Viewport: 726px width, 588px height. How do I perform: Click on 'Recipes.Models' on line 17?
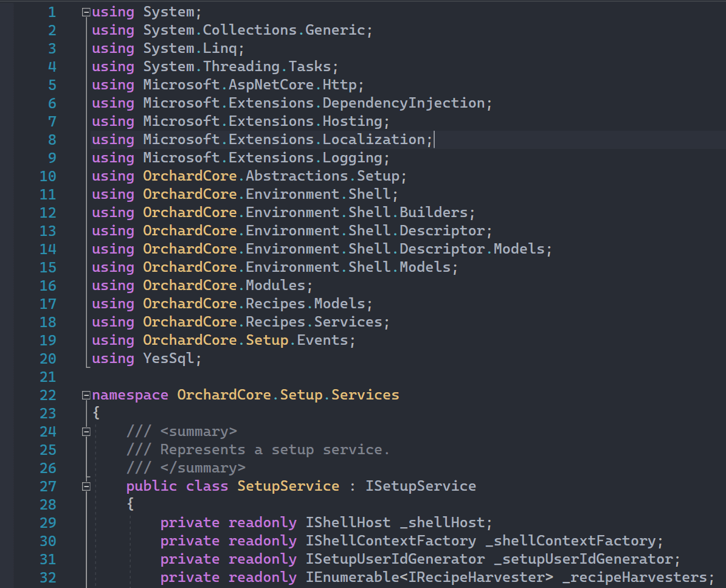pyautogui.click(x=306, y=303)
